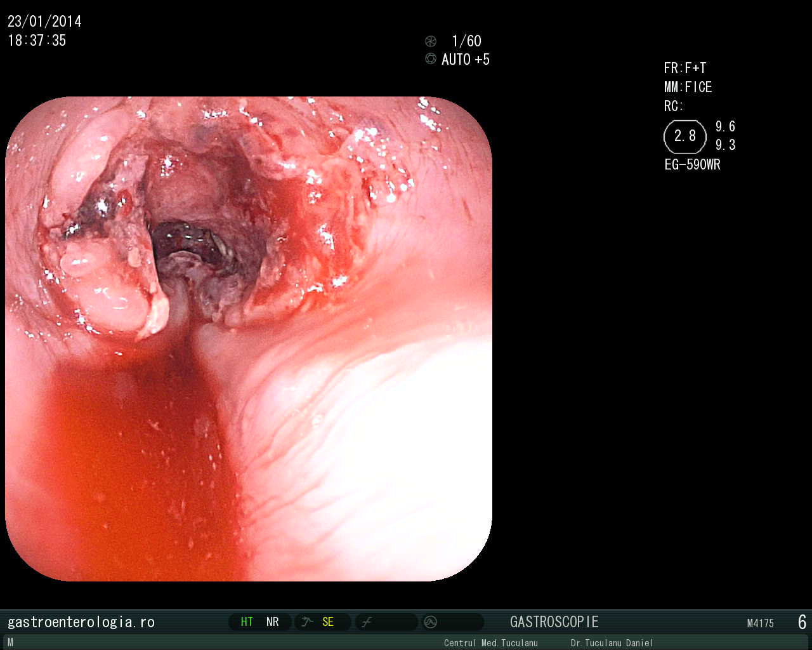Click the FR:F+T setting text
812x650 pixels.
click(x=685, y=68)
